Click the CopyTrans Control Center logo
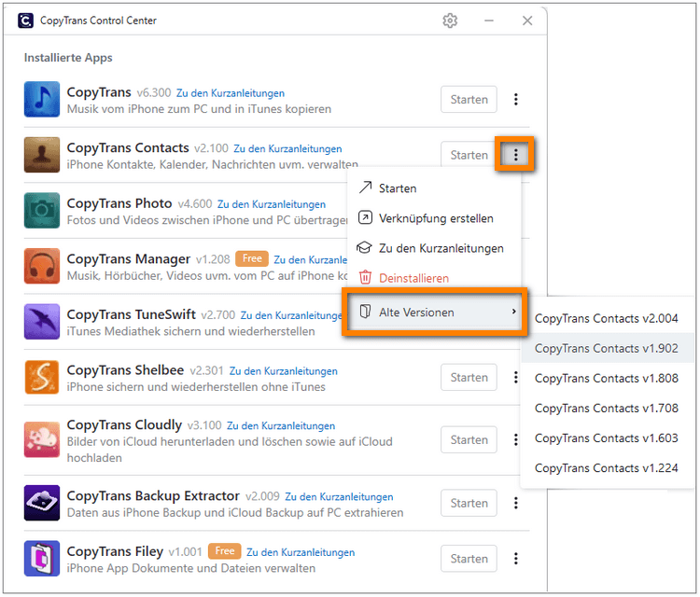The width and height of the screenshot is (700, 597). pyautogui.click(x=25, y=21)
